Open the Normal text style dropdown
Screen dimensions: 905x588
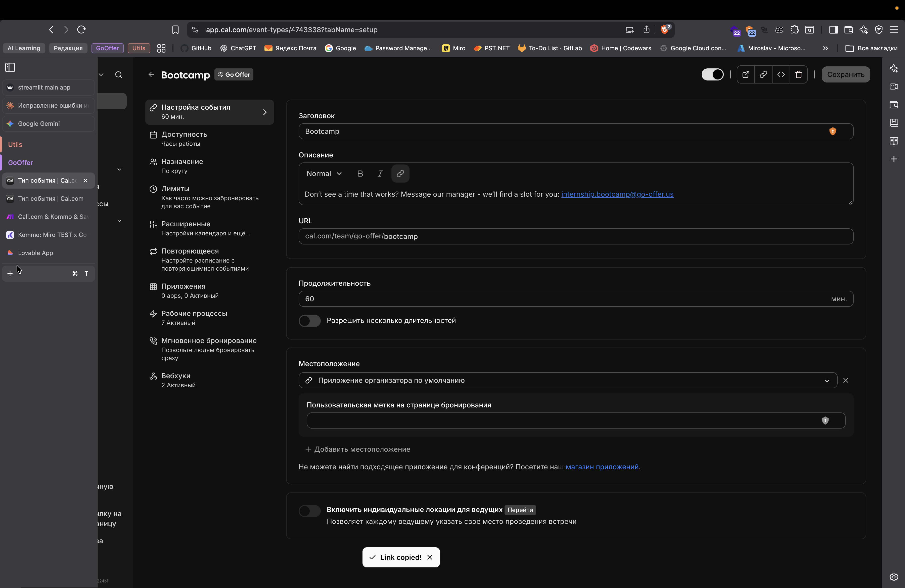coord(324,174)
